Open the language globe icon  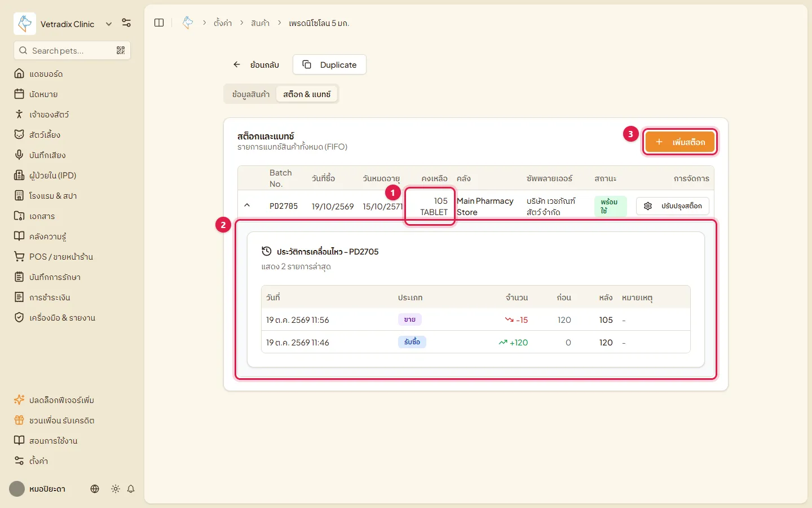pyautogui.click(x=95, y=489)
